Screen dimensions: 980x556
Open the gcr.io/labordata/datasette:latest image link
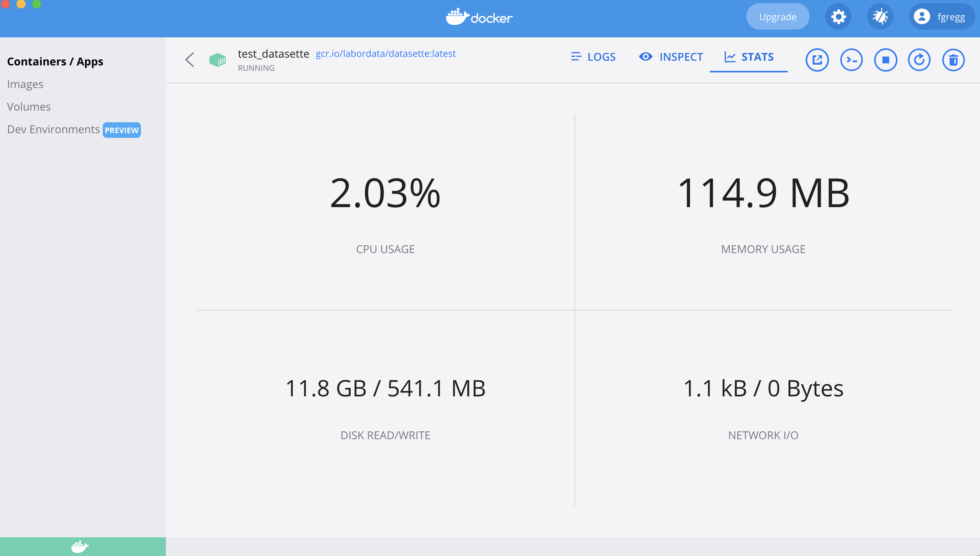pyautogui.click(x=385, y=53)
